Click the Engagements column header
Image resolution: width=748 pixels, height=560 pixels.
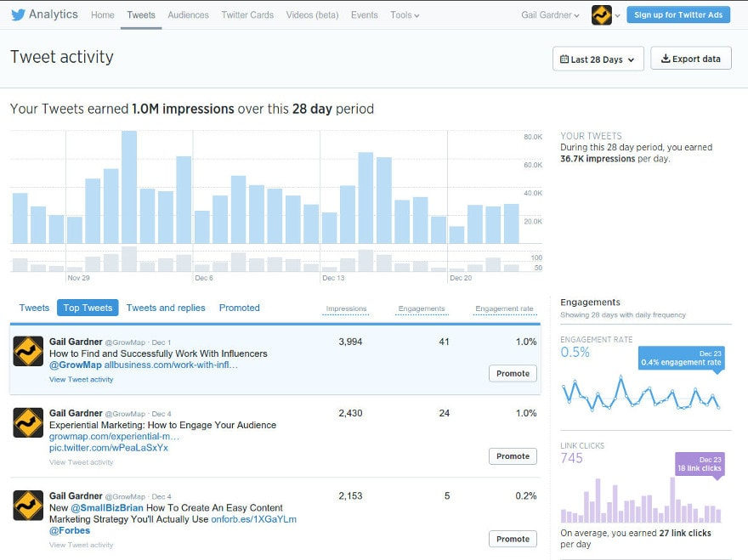click(x=422, y=308)
